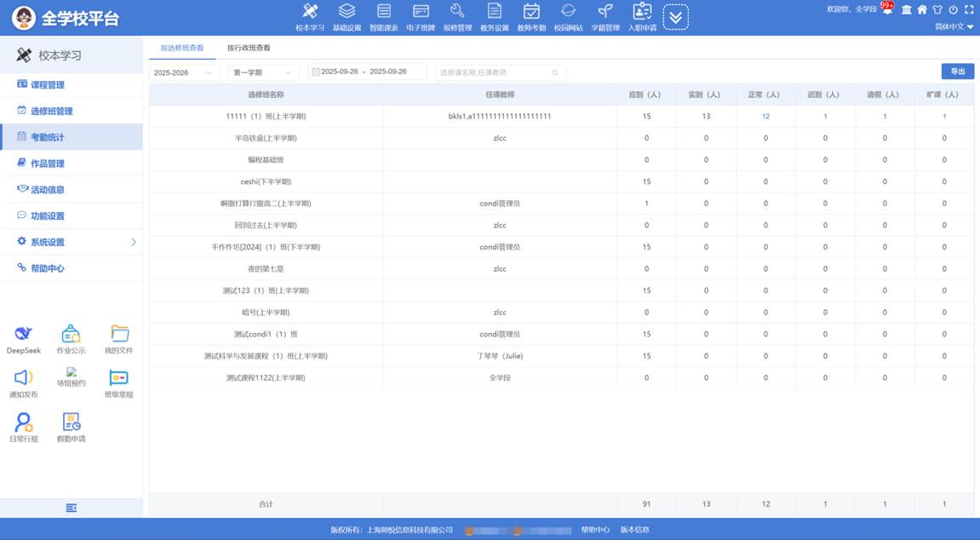Click the 导出 export button

[x=957, y=72]
